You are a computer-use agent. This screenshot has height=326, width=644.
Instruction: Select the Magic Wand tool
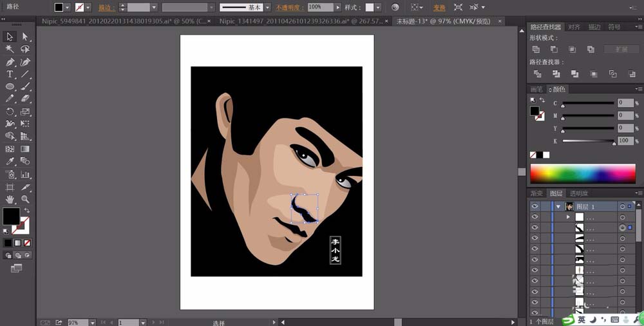click(10, 50)
